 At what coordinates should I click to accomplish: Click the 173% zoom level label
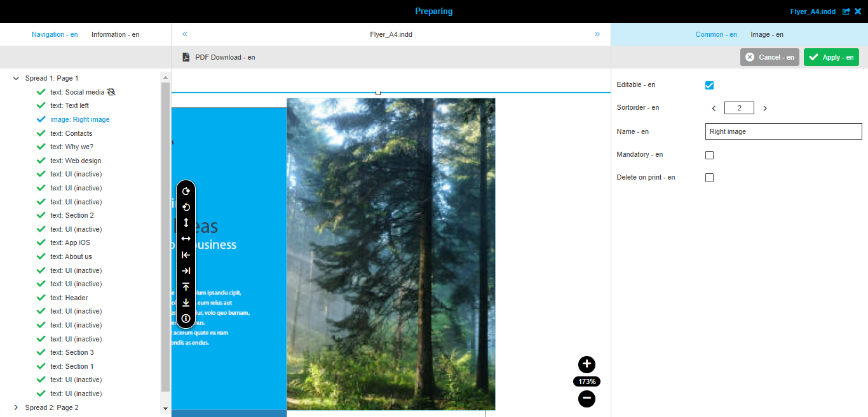(x=587, y=381)
